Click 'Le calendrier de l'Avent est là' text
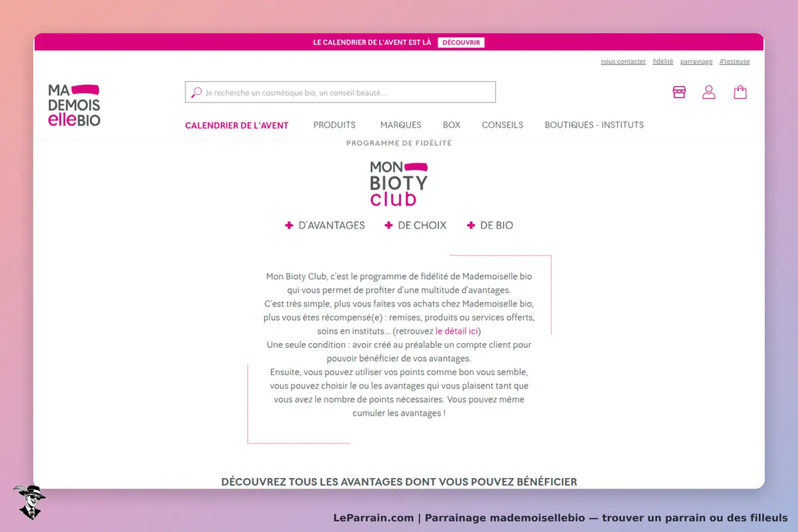The height and width of the screenshot is (532, 798). [372, 43]
